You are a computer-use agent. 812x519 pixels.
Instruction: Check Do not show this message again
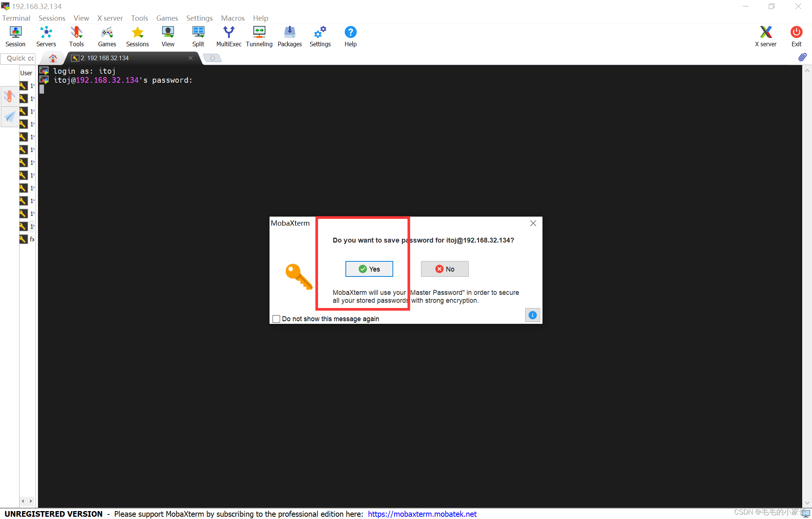pyautogui.click(x=276, y=319)
